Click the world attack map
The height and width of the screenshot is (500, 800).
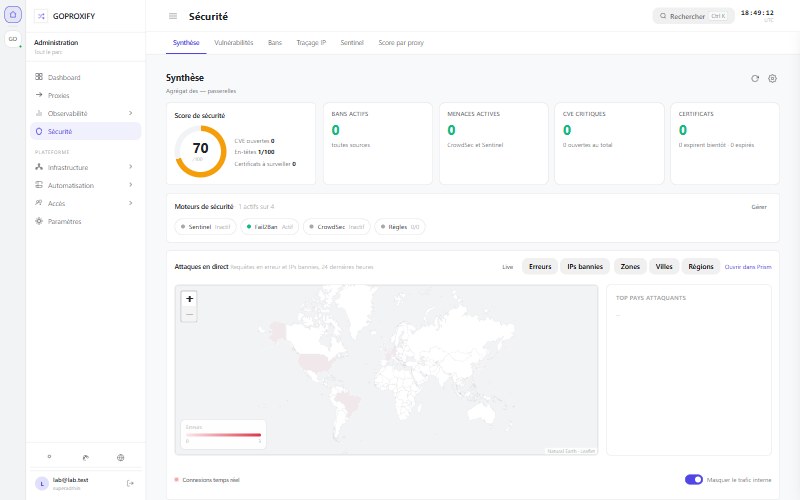(386, 370)
